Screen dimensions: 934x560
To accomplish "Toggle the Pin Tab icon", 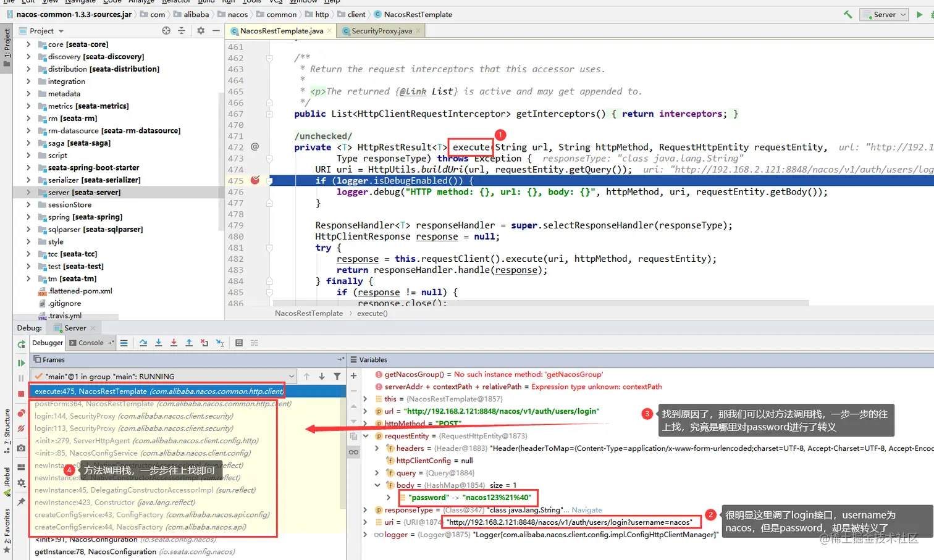I will click(x=22, y=502).
